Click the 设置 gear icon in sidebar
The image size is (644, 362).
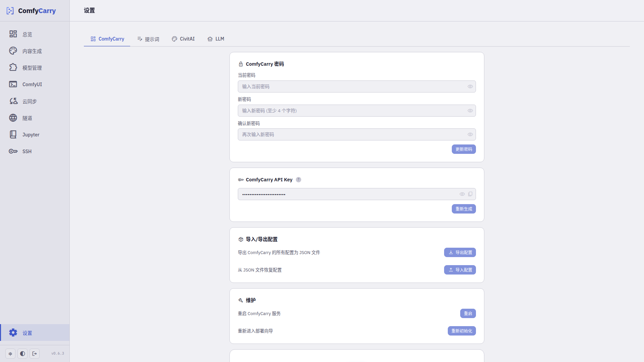pos(13,333)
